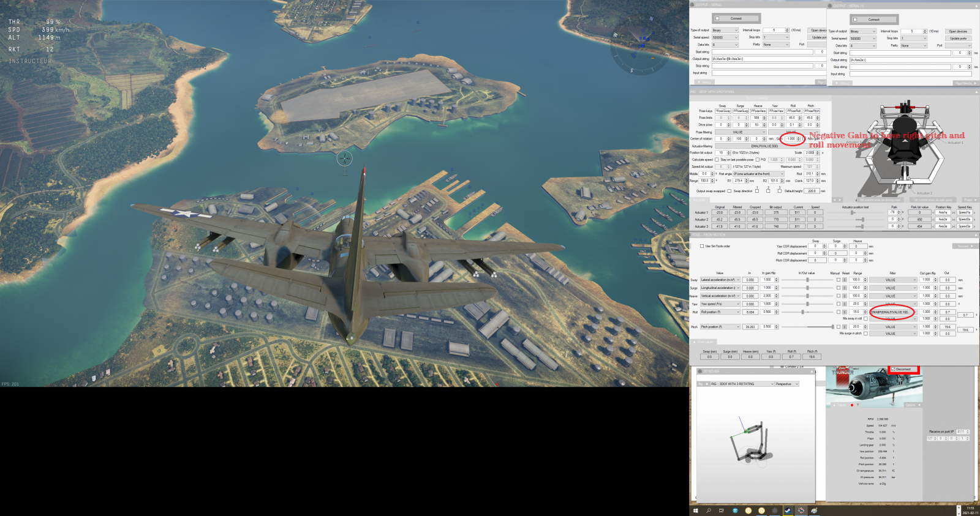Enable Calculate speed checkbox
Image resolution: width=980 pixels, height=516 pixels.
(717, 160)
